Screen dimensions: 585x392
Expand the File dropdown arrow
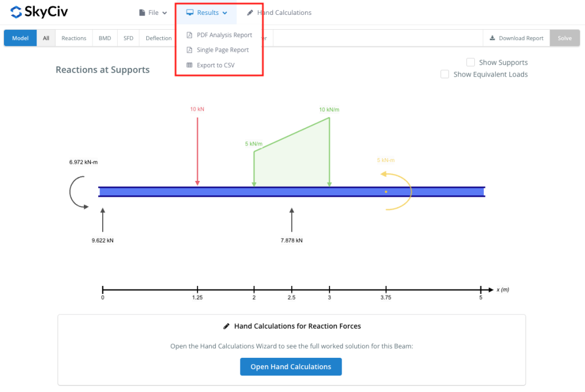165,13
